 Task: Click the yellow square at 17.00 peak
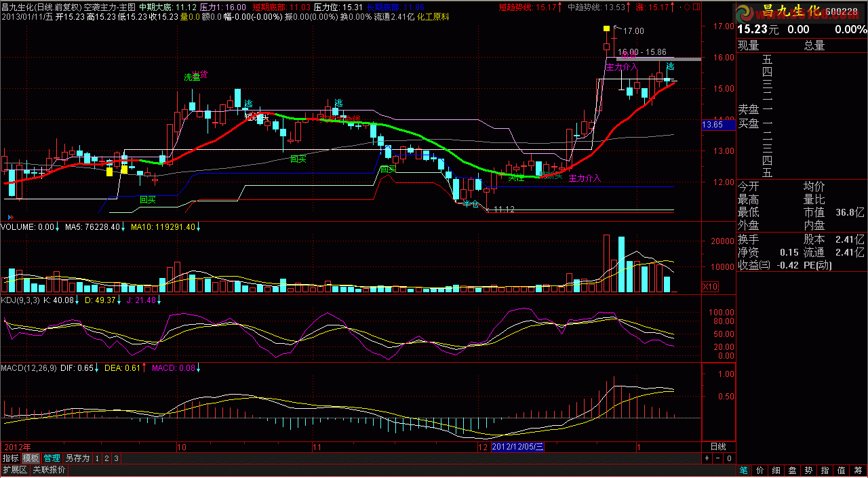coord(606,28)
